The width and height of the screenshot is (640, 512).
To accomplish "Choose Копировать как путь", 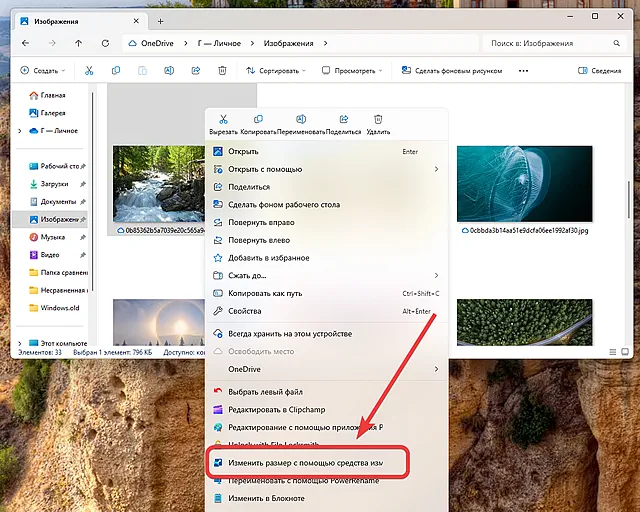I will tap(327, 294).
